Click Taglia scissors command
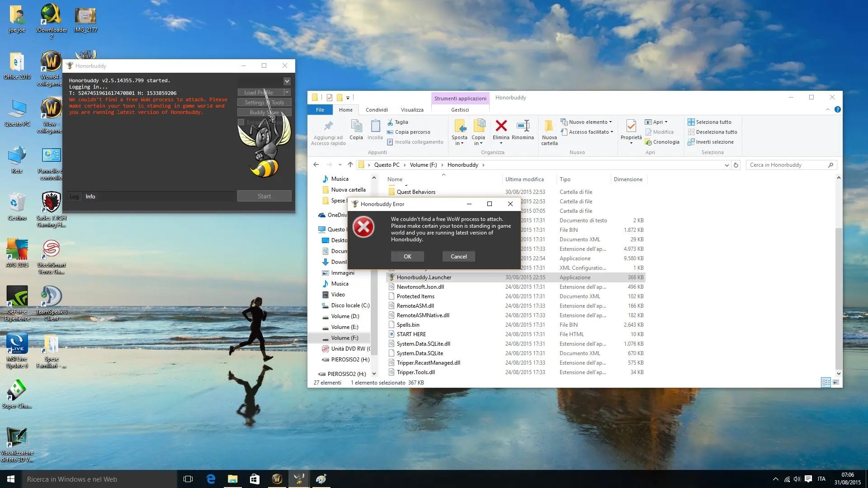 pos(398,122)
